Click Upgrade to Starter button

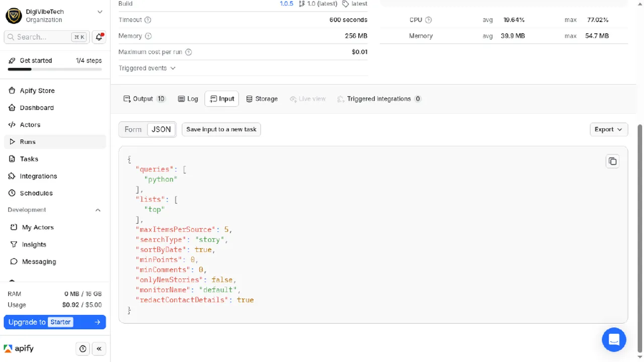tap(55, 322)
